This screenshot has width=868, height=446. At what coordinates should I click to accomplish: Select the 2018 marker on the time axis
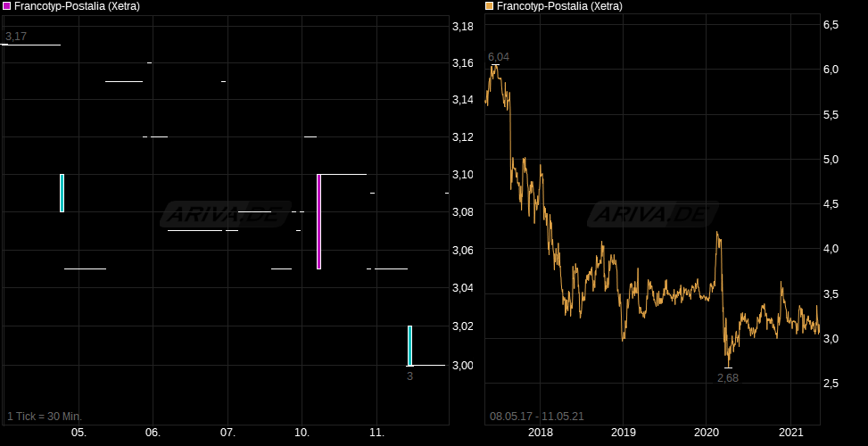[x=541, y=433]
